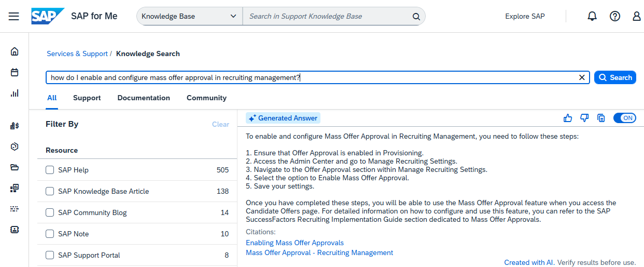Click the Knowledge Search breadcrumb text
This screenshot has width=644, height=267.
point(148,54)
